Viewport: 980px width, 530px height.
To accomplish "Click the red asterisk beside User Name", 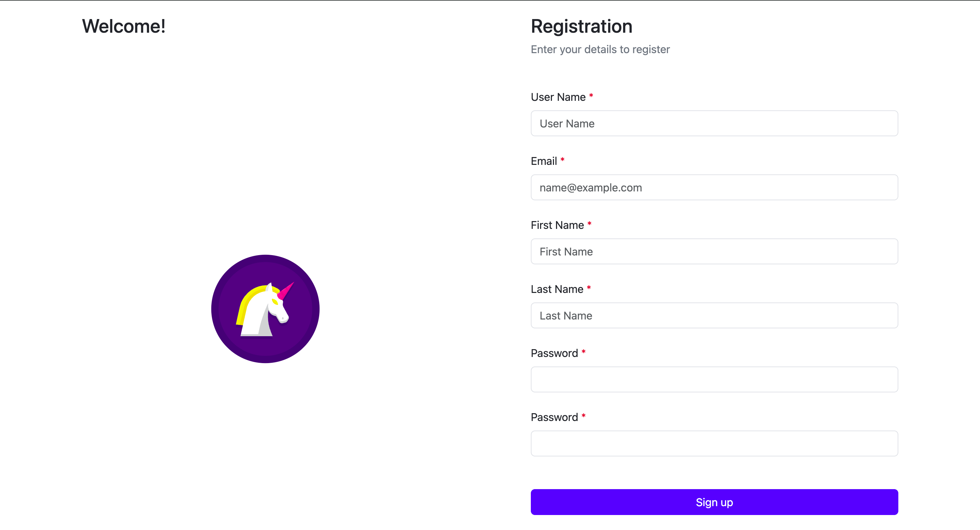I will (x=591, y=96).
